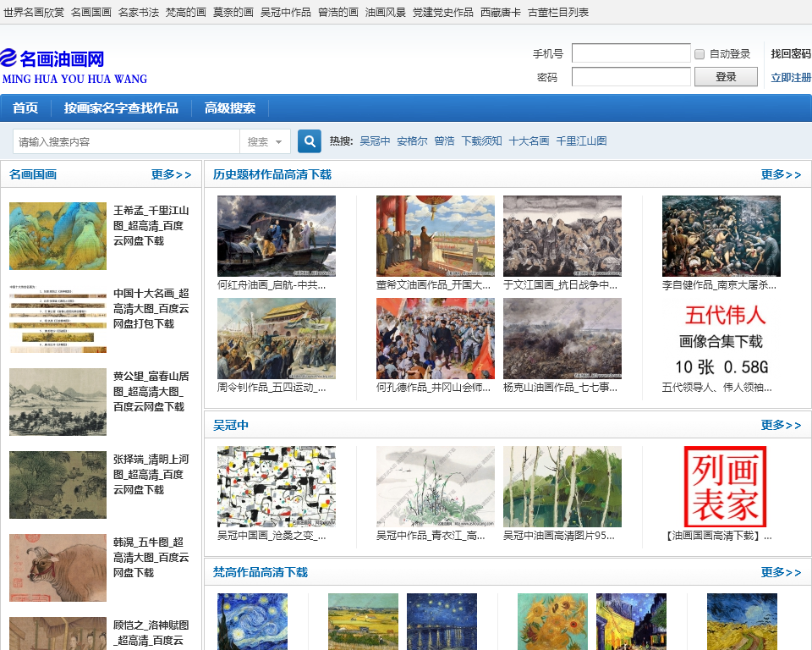Click 更多>> in 梵高作品高清下载 section
Image resolution: width=812 pixels, height=650 pixels.
(x=781, y=572)
